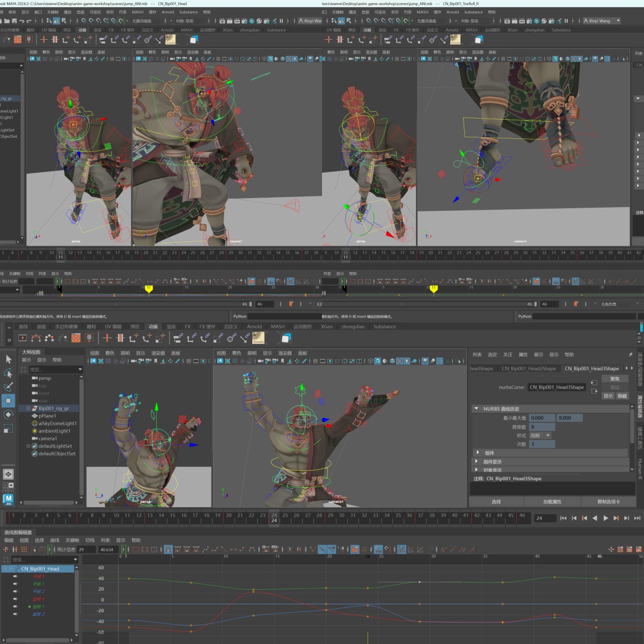Screen dimensions: 644x644
Task: Collapse the NURBS 曲线历史 section
Action: tap(476, 409)
